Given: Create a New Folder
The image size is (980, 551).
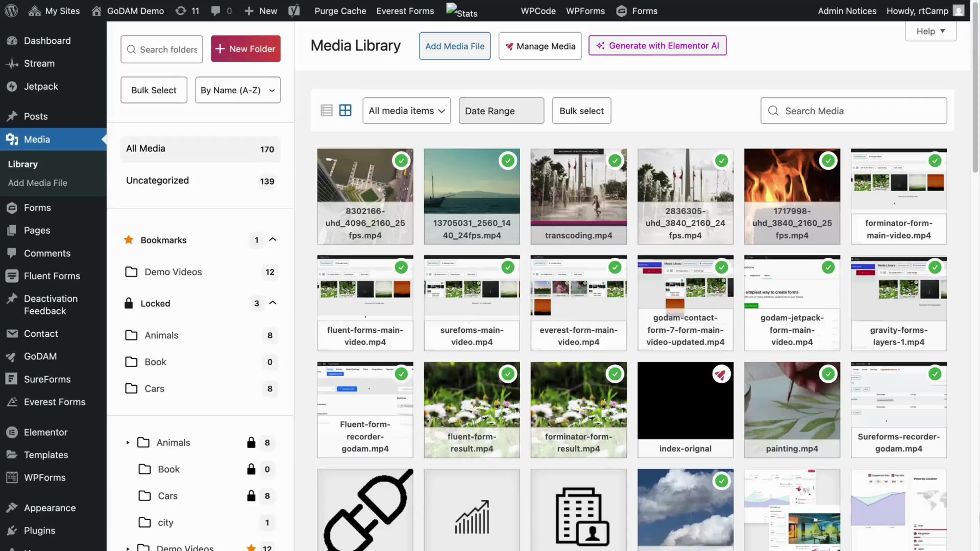Looking at the screenshot, I should point(245,49).
